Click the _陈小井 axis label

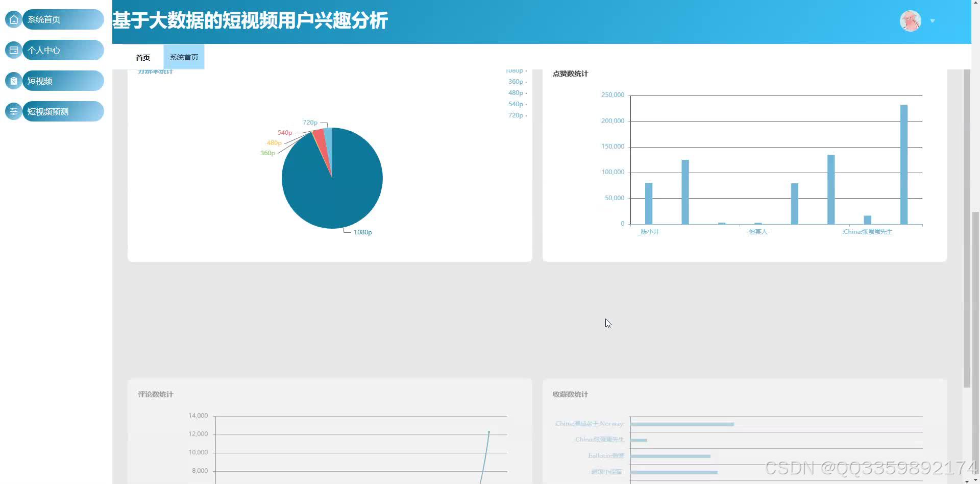point(649,232)
